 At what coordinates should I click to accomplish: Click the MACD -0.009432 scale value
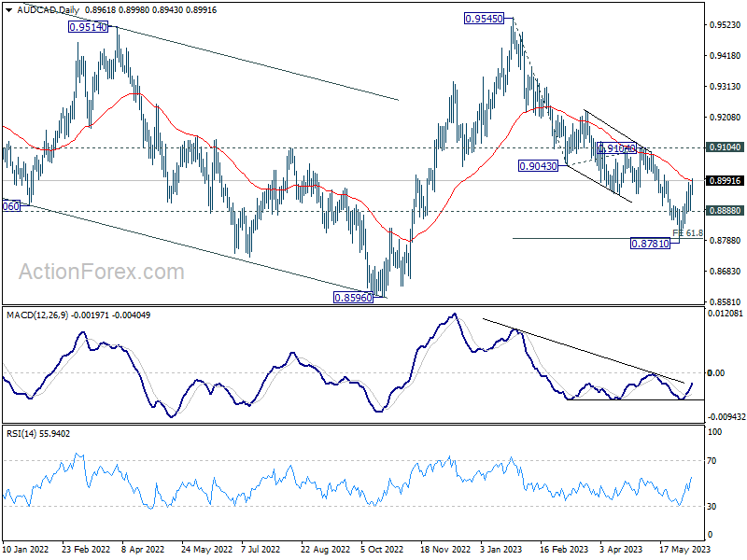(726, 417)
